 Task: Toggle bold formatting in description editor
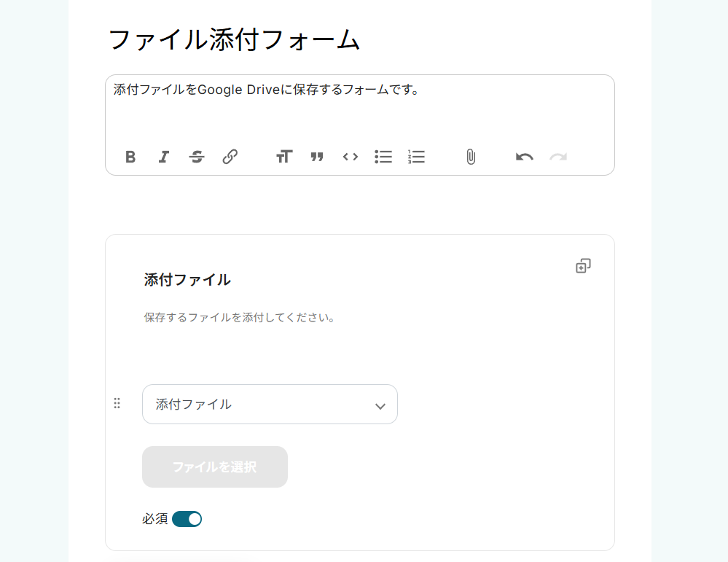tap(130, 157)
